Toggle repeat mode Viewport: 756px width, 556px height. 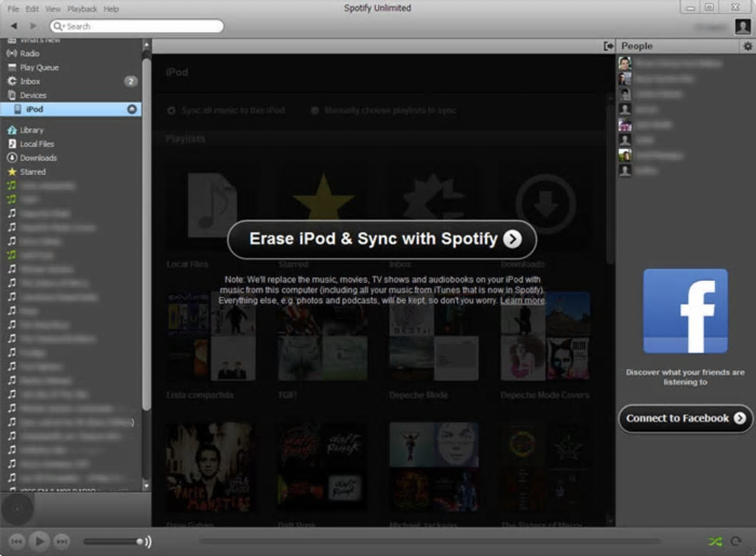click(x=736, y=541)
